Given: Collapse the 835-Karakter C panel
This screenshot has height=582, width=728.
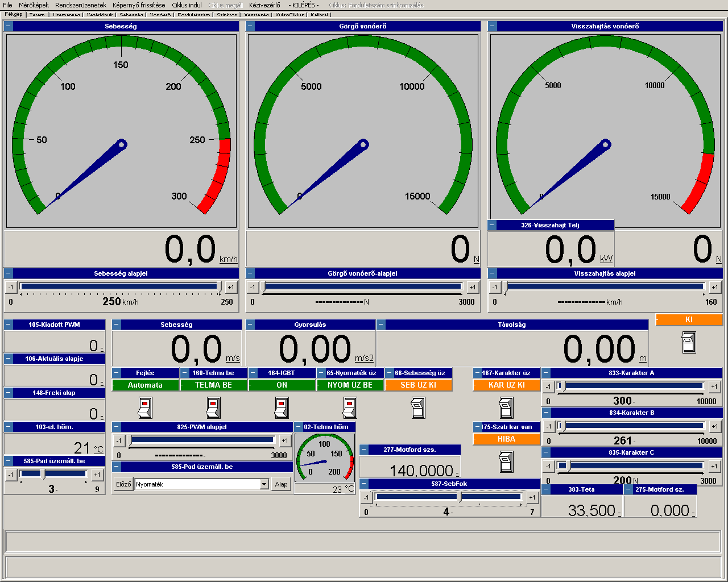Looking at the screenshot, I should click(546, 452).
